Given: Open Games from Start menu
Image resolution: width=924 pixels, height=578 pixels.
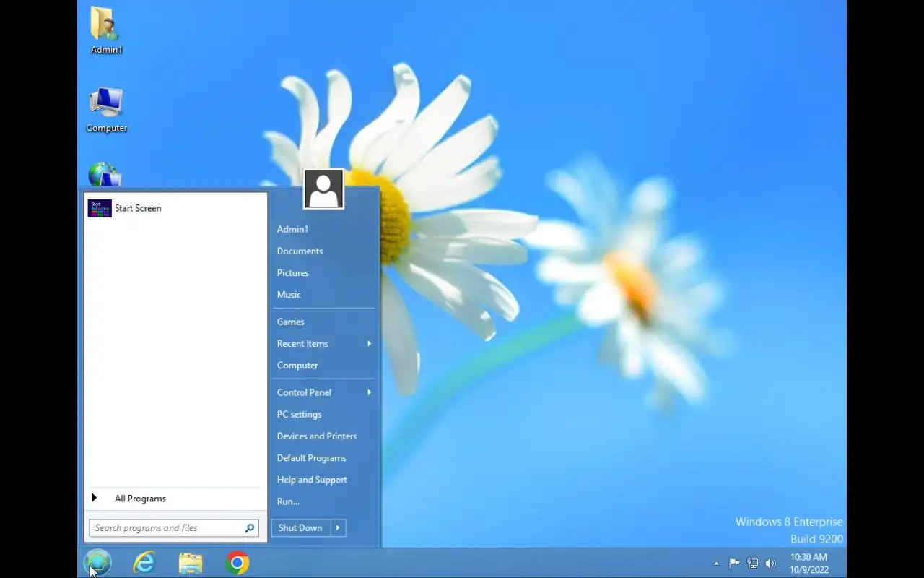Looking at the screenshot, I should point(290,322).
